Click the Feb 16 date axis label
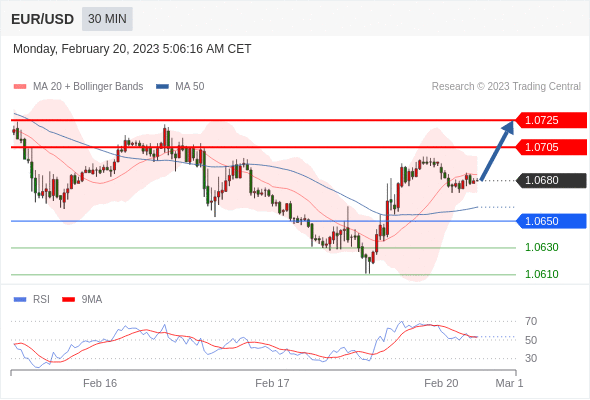 point(100,383)
